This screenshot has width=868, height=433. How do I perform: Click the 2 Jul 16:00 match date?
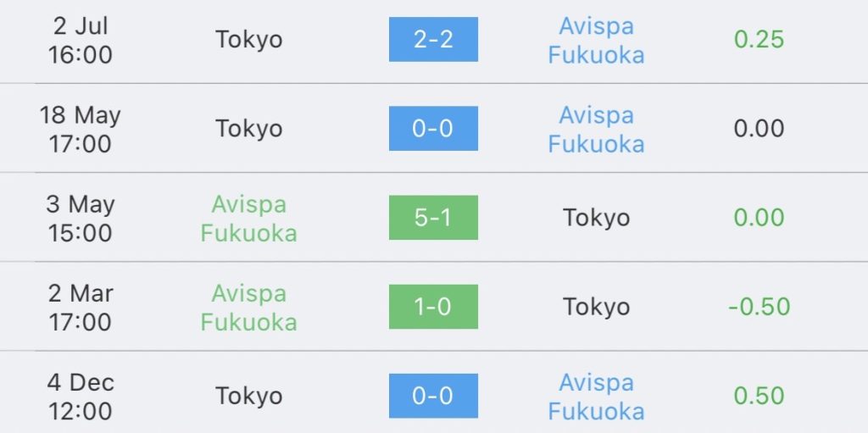coord(81,40)
